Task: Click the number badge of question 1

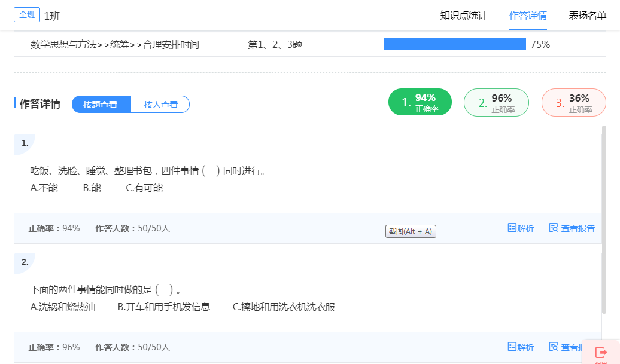Action: click(25, 143)
